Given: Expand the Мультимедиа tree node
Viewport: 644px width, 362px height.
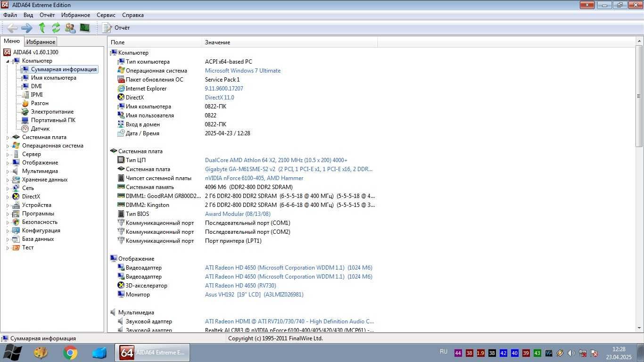Looking at the screenshot, I should tap(8, 171).
